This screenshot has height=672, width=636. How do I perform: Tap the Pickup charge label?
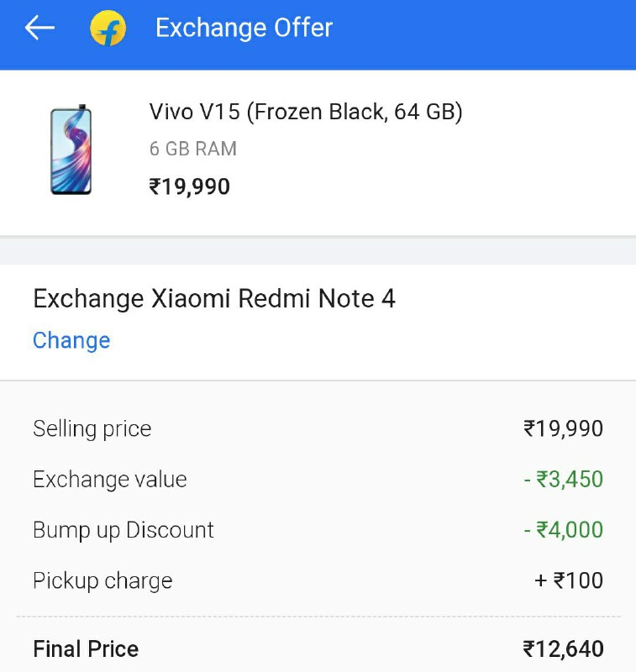pyautogui.click(x=102, y=581)
